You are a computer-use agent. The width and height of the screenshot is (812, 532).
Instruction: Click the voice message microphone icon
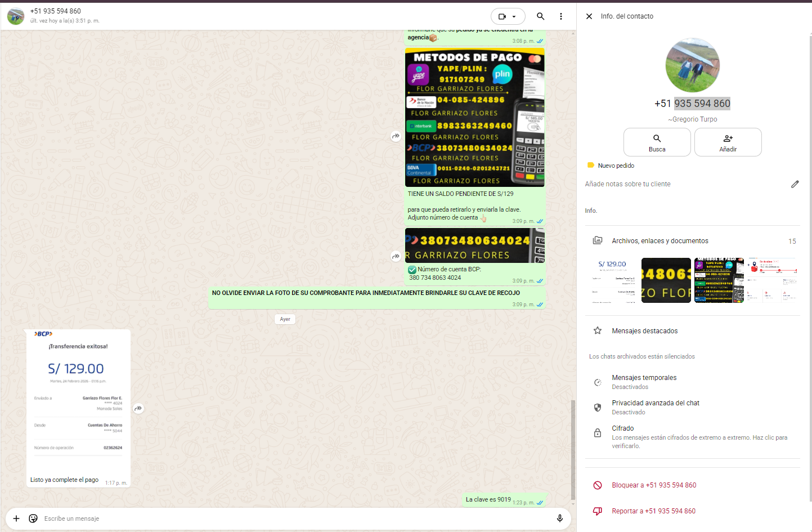click(x=559, y=518)
